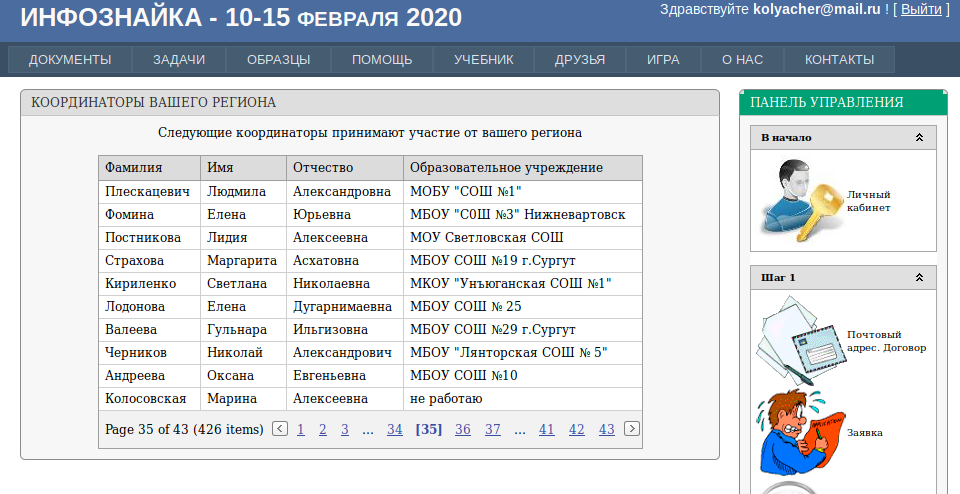The width and height of the screenshot is (960, 494).
Task: Click the Почтовый адрес. Договор label
Action: coord(886,341)
